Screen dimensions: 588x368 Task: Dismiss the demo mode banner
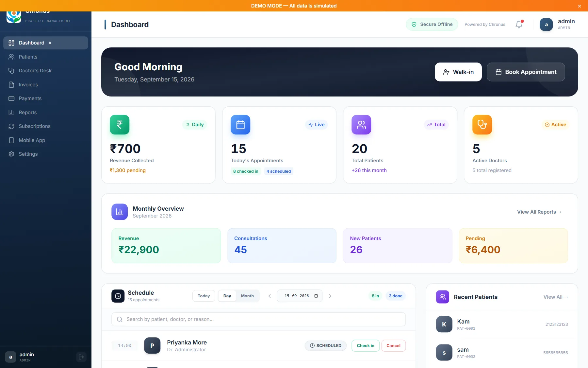tap(580, 6)
